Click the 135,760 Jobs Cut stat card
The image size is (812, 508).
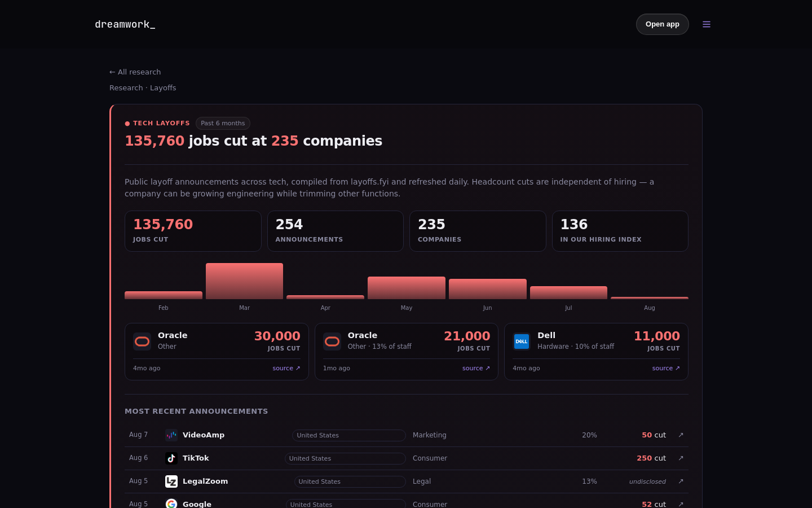click(x=193, y=231)
